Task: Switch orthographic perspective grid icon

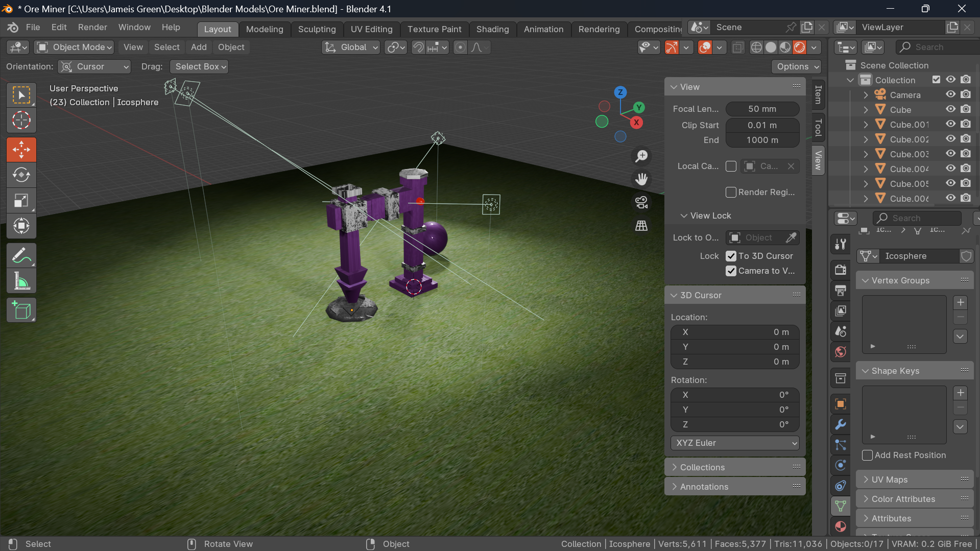Action: (641, 225)
